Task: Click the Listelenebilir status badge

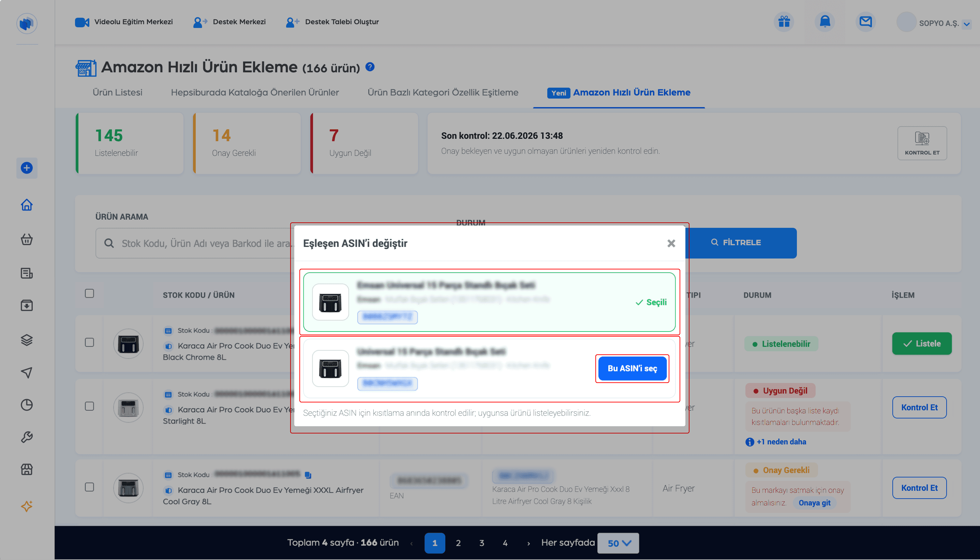Action: [x=781, y=344]
